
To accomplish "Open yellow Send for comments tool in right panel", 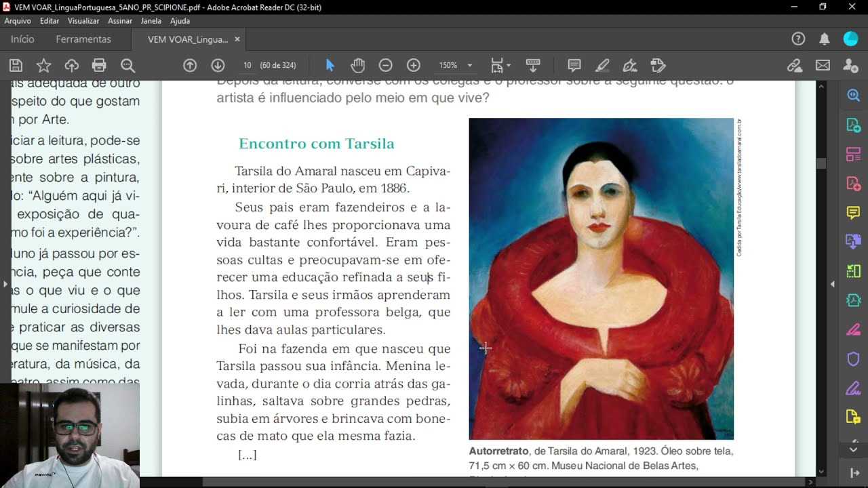I will (x=853, y=417).
